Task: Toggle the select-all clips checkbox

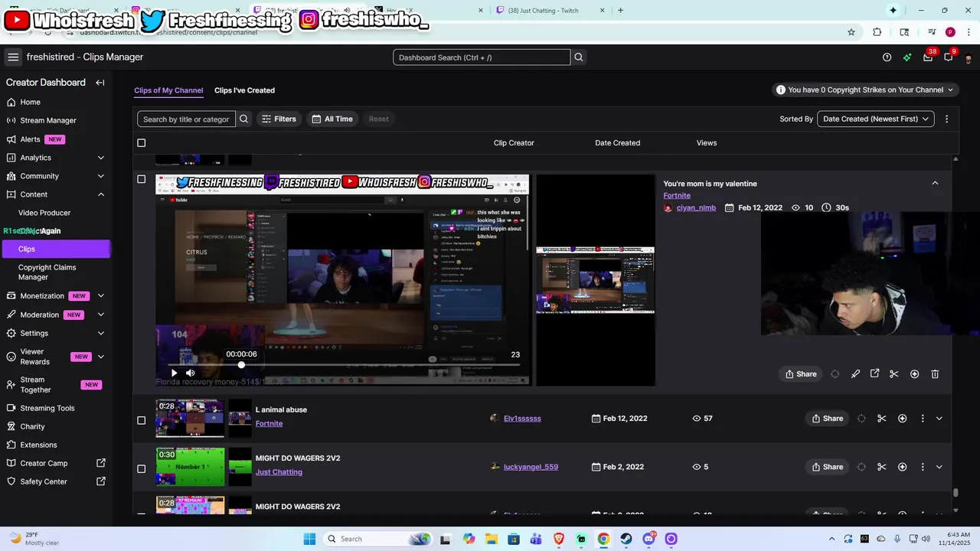Action: pyautogui.click(x=141, y=143)
